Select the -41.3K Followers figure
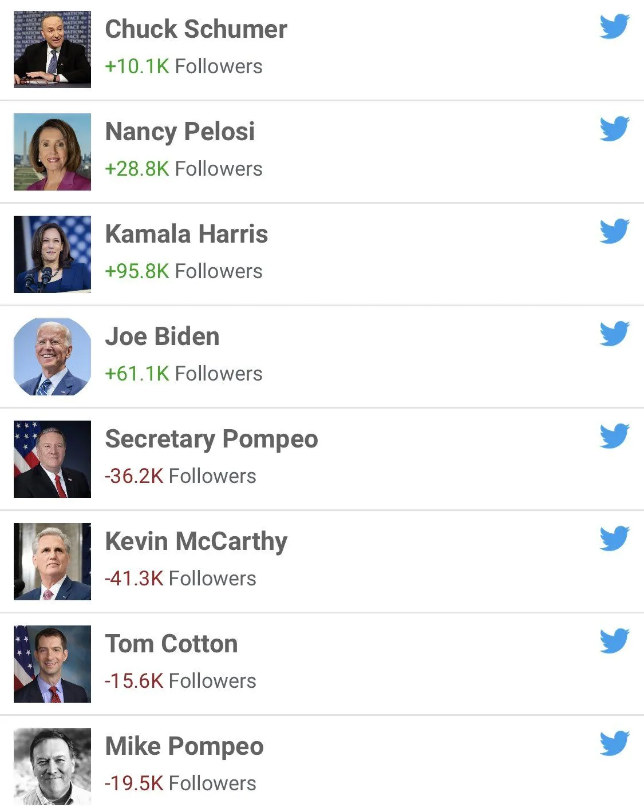This screenshot has height=812, width=644. coord(180,579)
